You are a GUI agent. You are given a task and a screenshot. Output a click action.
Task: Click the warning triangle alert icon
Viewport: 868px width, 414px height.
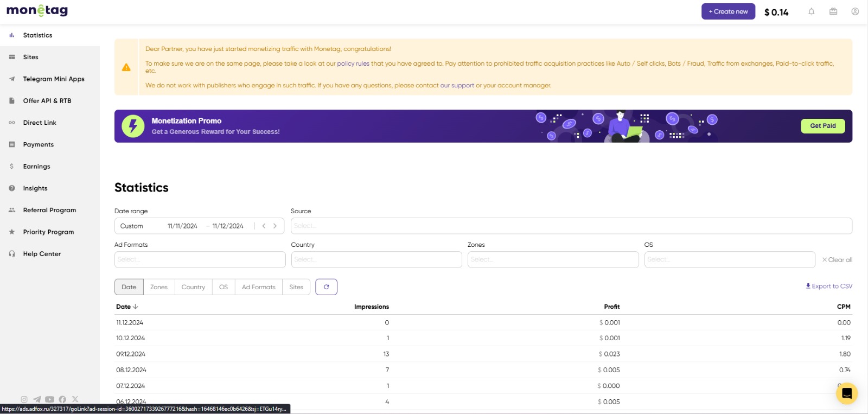(126, 67)
